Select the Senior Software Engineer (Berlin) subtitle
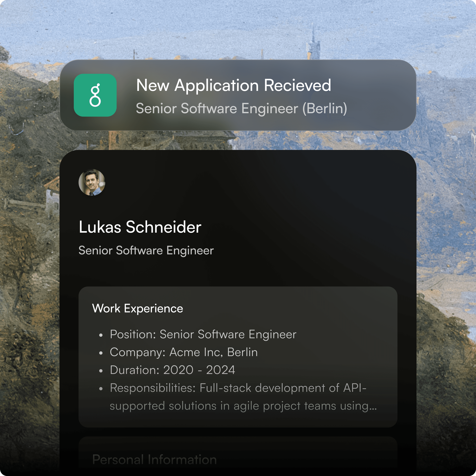The image size is (476, 476). coord(241,109)
